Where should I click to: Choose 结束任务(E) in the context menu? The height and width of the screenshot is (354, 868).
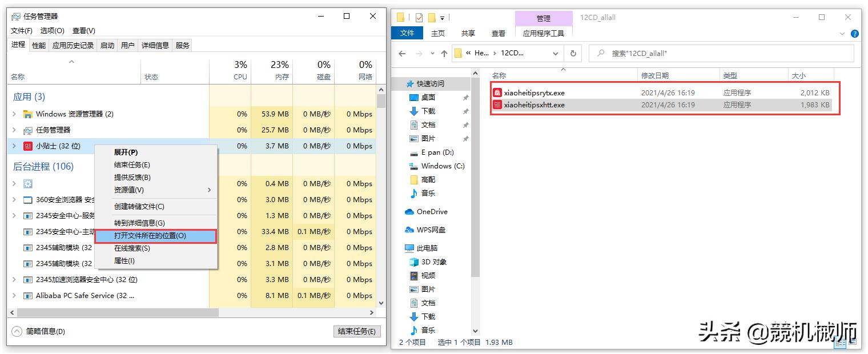(155, 165)
